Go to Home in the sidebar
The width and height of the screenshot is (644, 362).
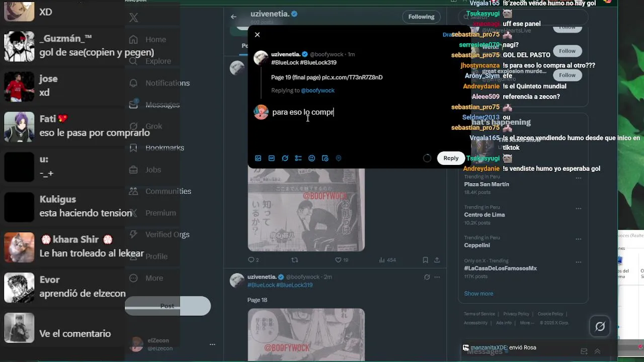point(147,39)
